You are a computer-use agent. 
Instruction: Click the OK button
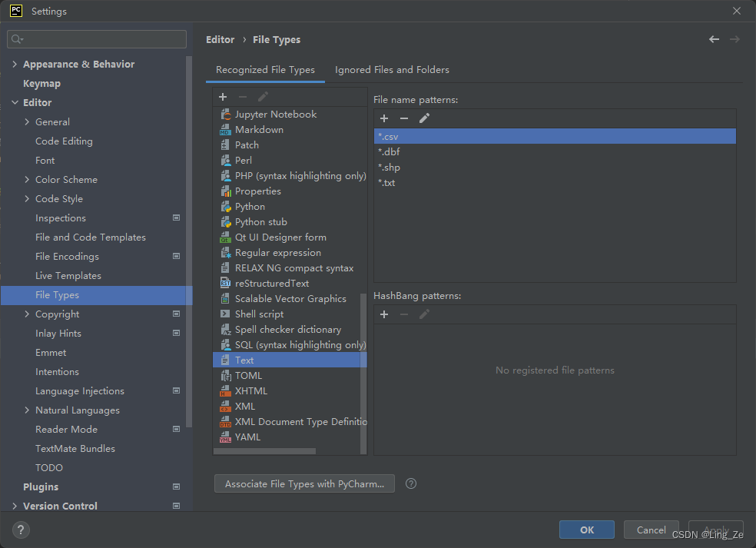coord(587,530)
